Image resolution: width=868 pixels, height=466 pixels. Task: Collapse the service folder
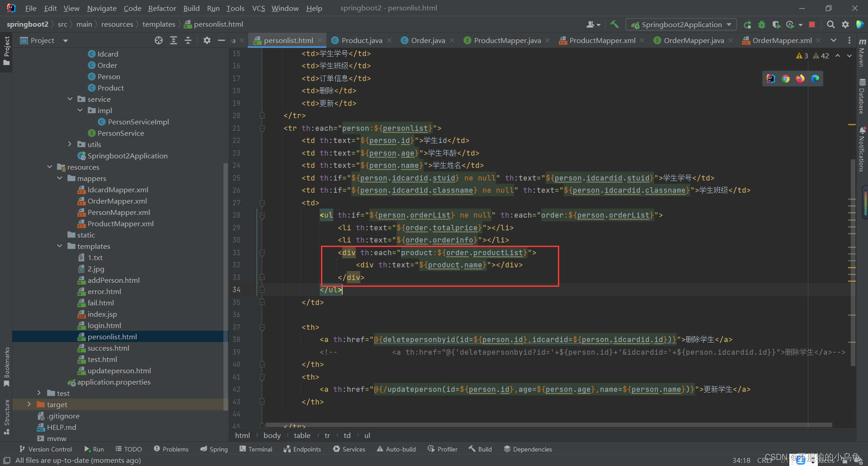pos(70,99)
